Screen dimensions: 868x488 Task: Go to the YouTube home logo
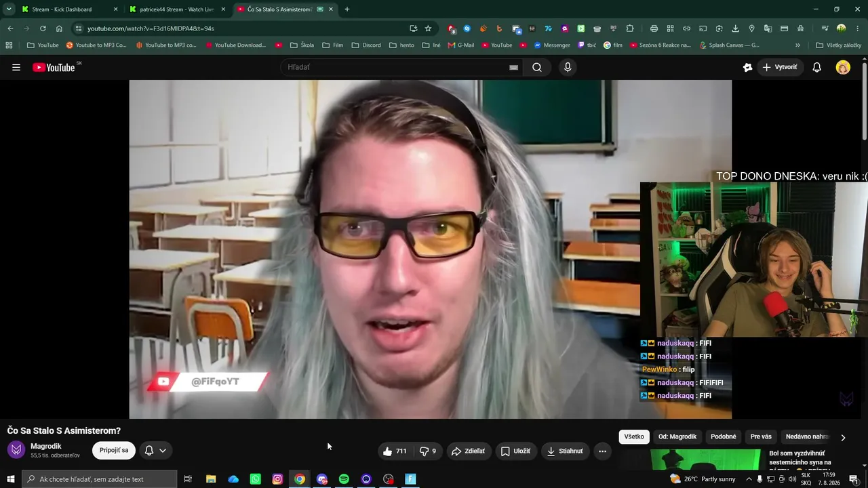click(x=54, y=67)
